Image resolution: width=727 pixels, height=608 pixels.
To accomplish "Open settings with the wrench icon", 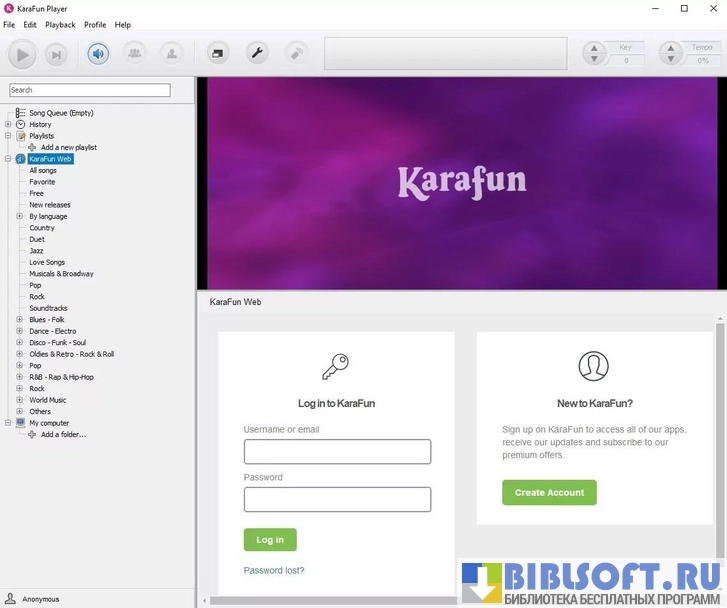I will [257, 54].
